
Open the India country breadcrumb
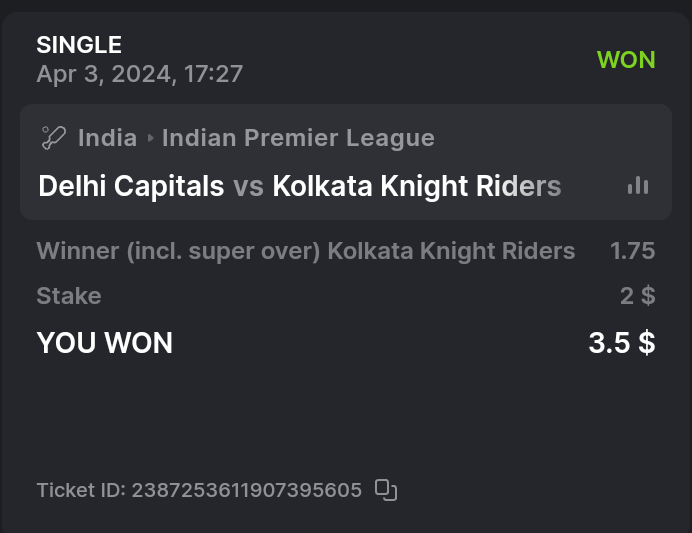click(x=107, y=138)
